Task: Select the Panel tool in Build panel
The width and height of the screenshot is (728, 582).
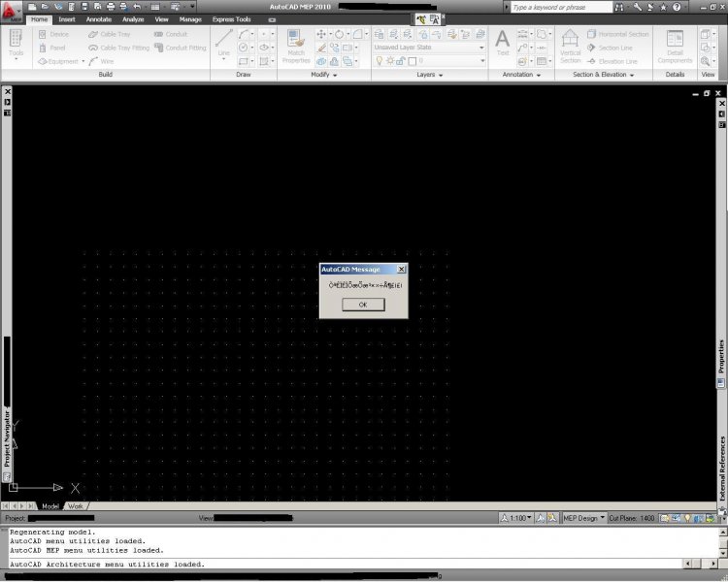Action: pos(52,48)
